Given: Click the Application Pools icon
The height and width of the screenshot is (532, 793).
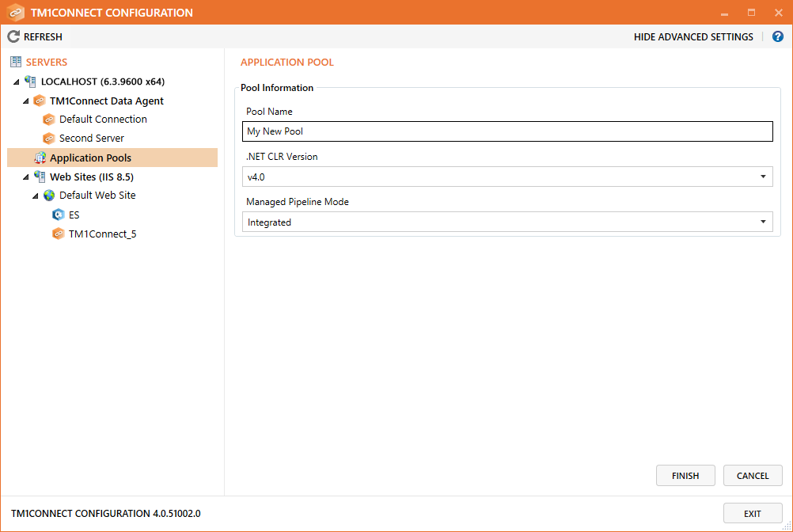Looking at the screenshot, I should (40, 158).
